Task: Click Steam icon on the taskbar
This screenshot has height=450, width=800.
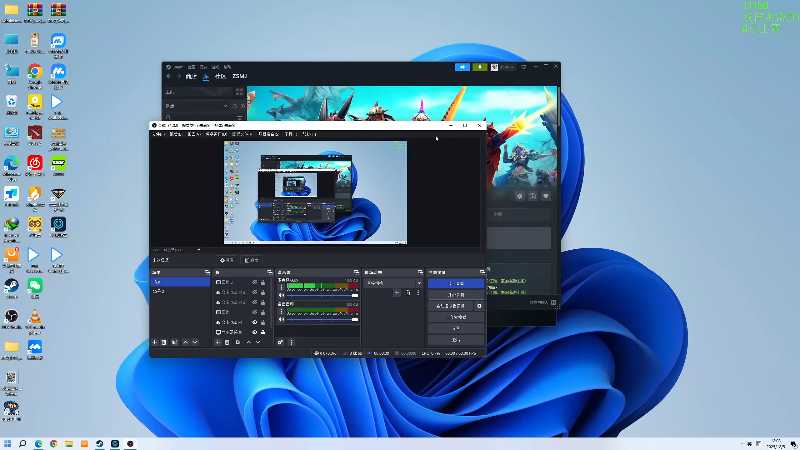Action: click(x=99, y=444)
